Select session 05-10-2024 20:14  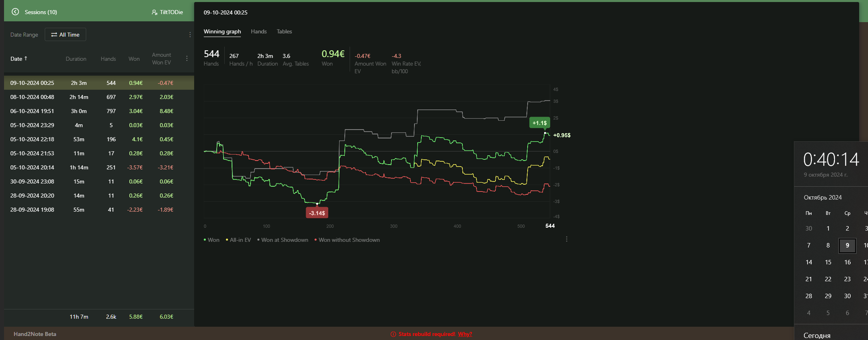point(99,167)
